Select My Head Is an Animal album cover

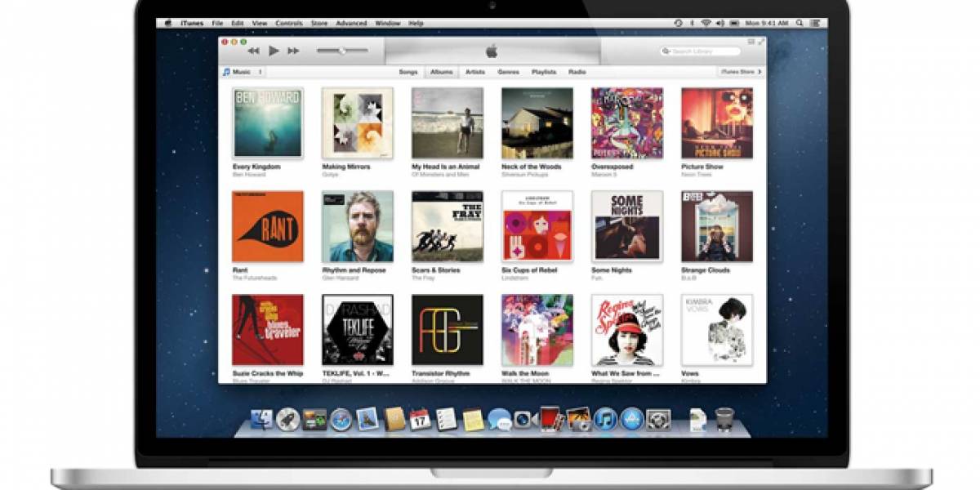pos(448,122)
